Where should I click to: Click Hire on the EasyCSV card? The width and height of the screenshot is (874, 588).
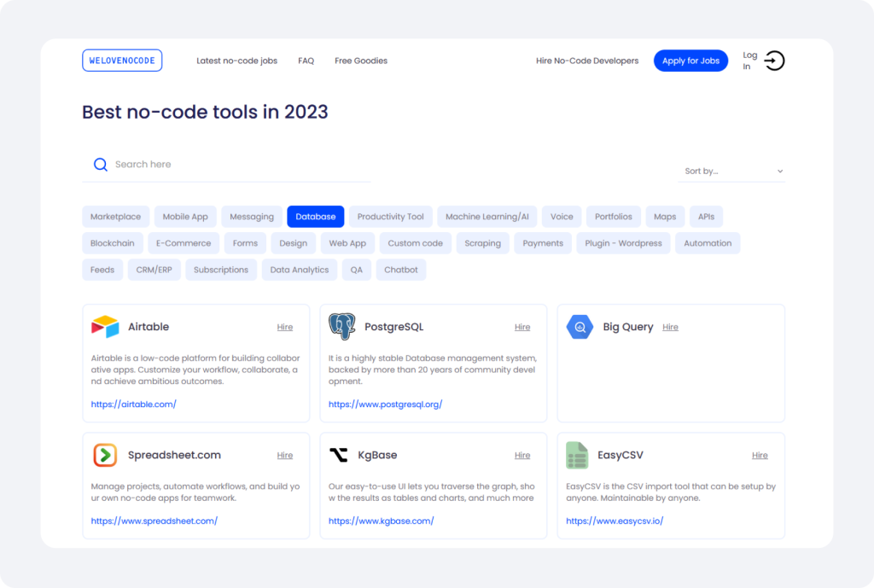pyautogui.click(x=760, y=456)
